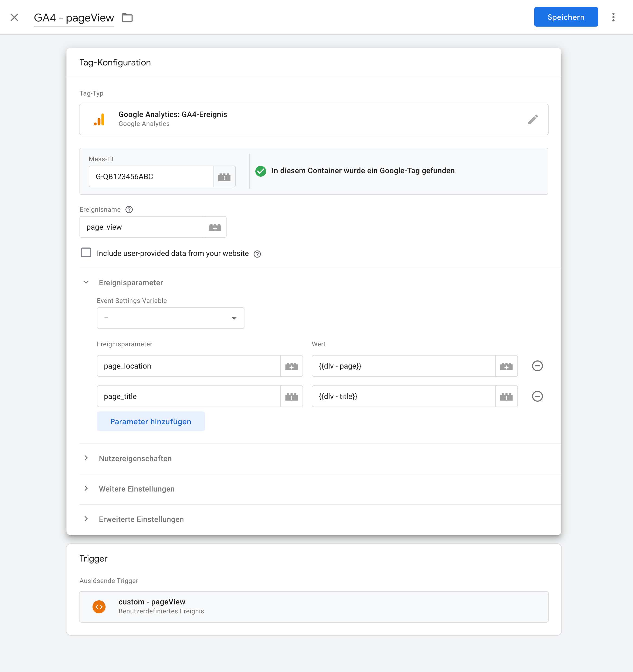Click the help icon next to Ereignisname
This screenshot has height=672, width=633.
(129, 210)
